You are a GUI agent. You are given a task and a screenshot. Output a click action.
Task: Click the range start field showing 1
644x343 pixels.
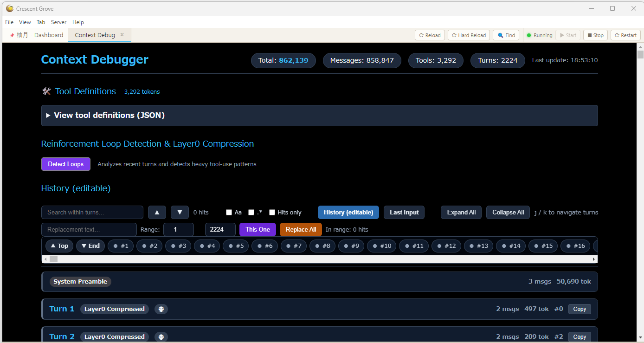[179, 229]
